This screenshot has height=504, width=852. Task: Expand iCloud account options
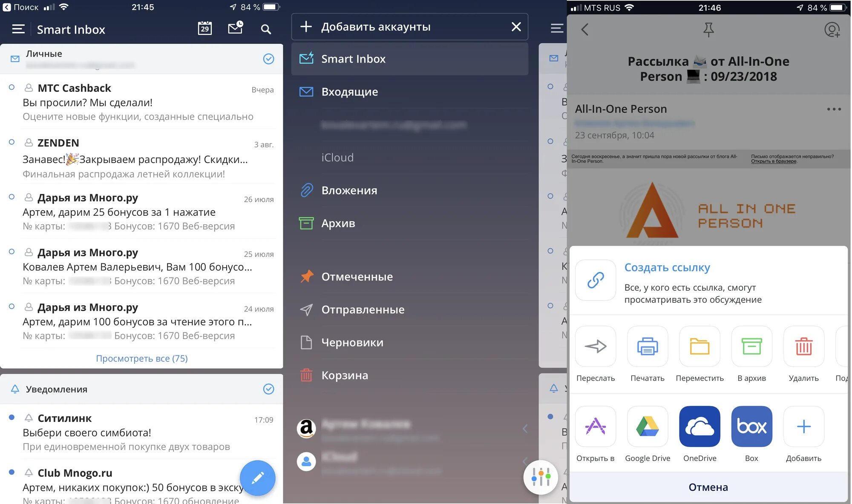coord(337,157)
